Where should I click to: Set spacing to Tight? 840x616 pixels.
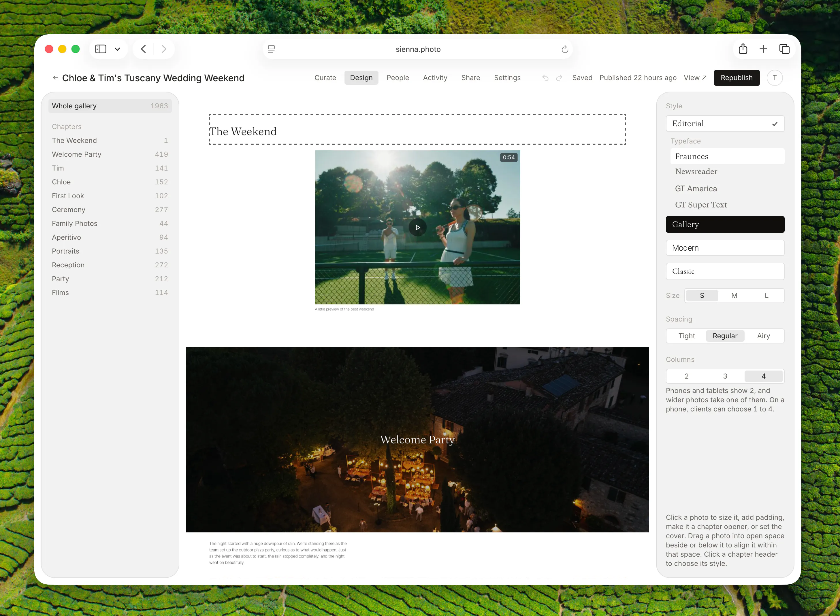(x=686, y=336)
